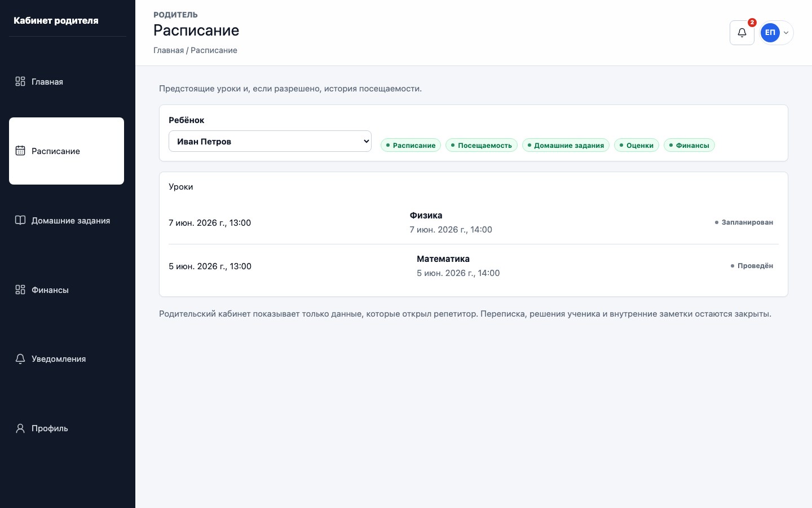Click the grid icon beside Финансы
This screenshot has width=812, height=508.
20,290
